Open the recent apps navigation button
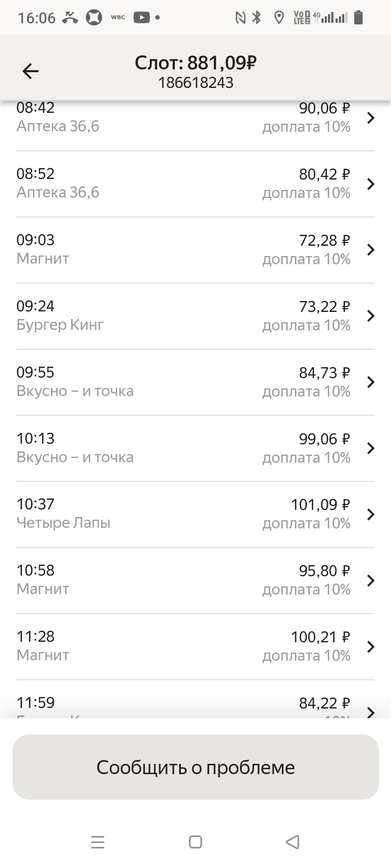Image resolution: width=391 pixels, height=868 pixels. 98,842
